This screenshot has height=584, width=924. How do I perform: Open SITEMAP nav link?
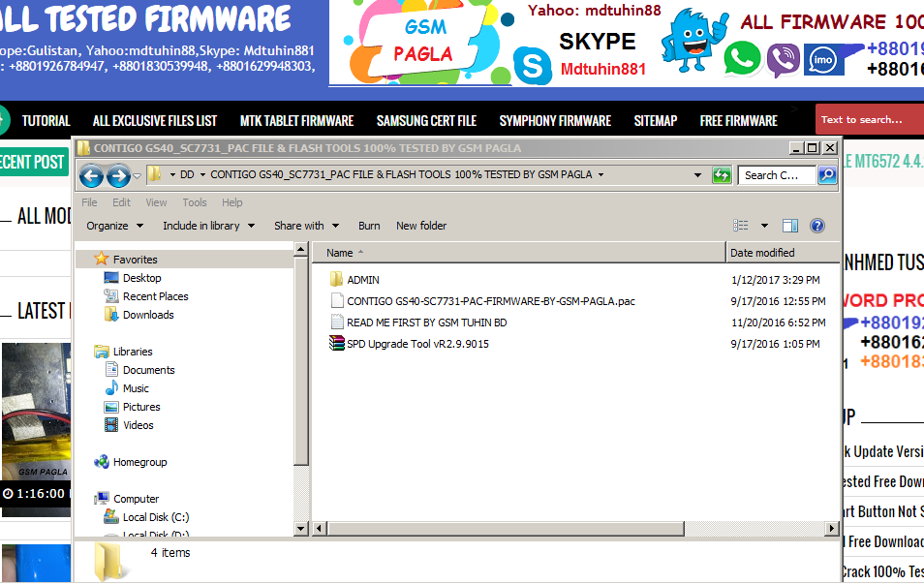point(656,121)
